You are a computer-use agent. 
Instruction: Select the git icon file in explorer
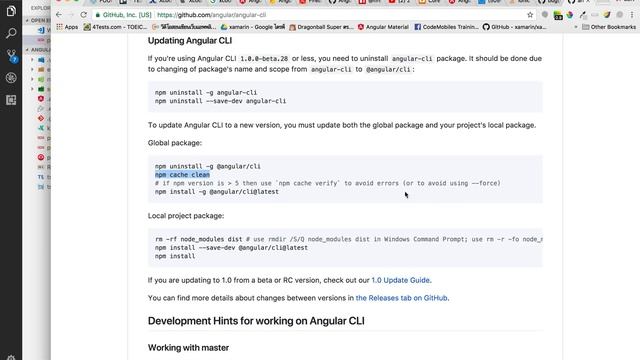[41, 118]
